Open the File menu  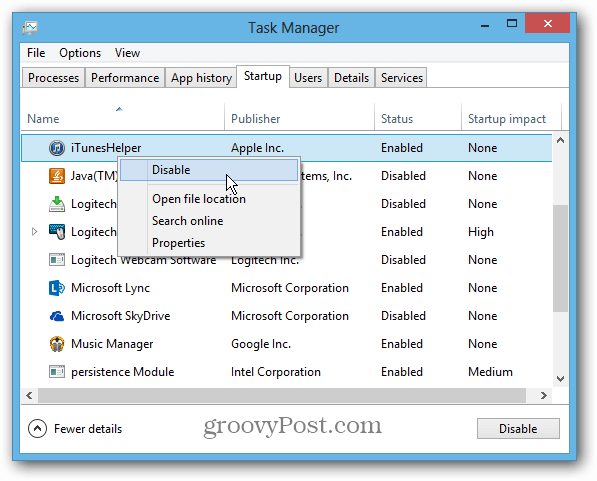(x=36, y=53)
